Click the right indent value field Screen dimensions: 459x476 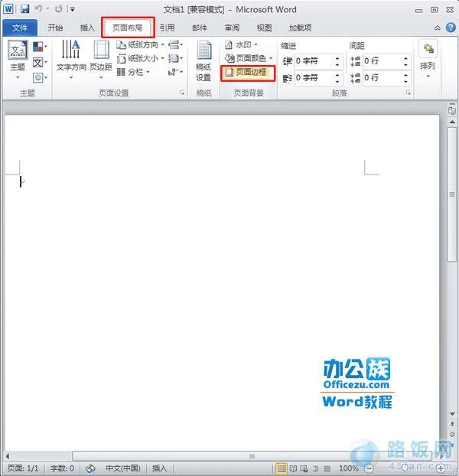click(x=314, y=78)
